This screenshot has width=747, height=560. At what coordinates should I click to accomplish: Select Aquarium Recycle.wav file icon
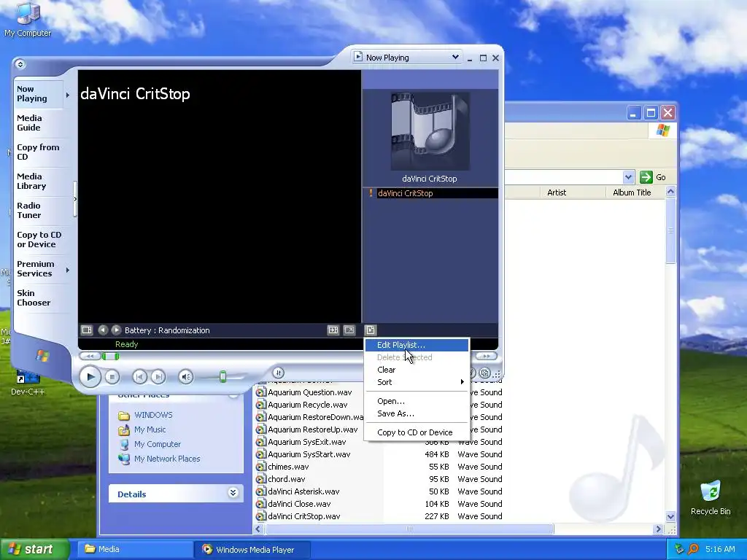260,405
